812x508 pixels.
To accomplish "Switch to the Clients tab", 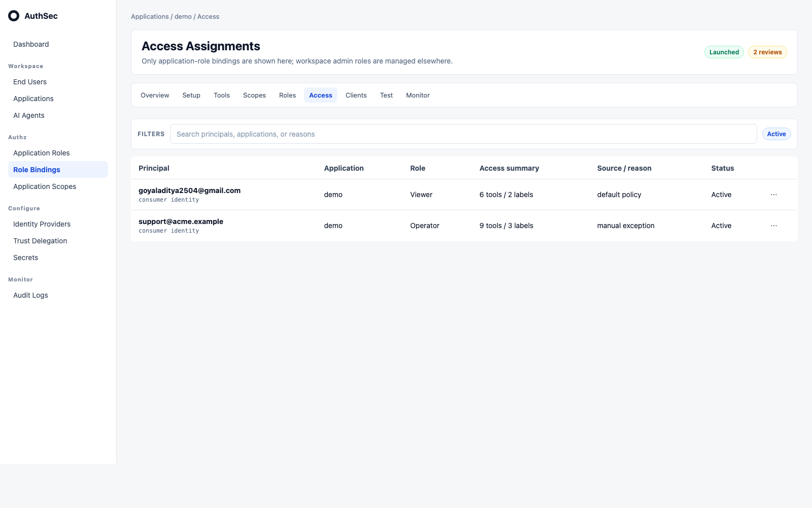I will pyautogui.click(x=356, y=95).
